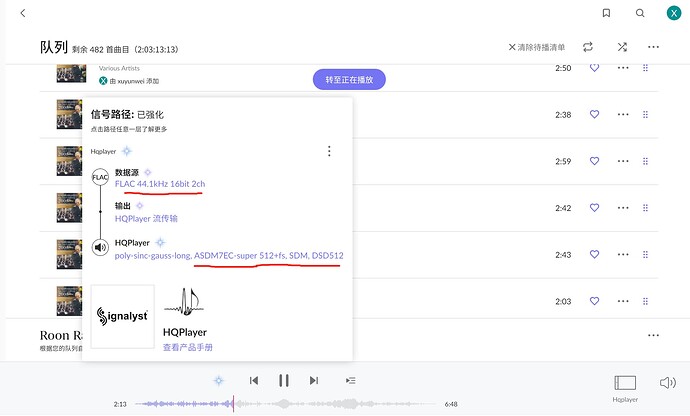Open the Hqplayer zone selector
The width and height of the screenshot is (690, 416).
[625, 388]
